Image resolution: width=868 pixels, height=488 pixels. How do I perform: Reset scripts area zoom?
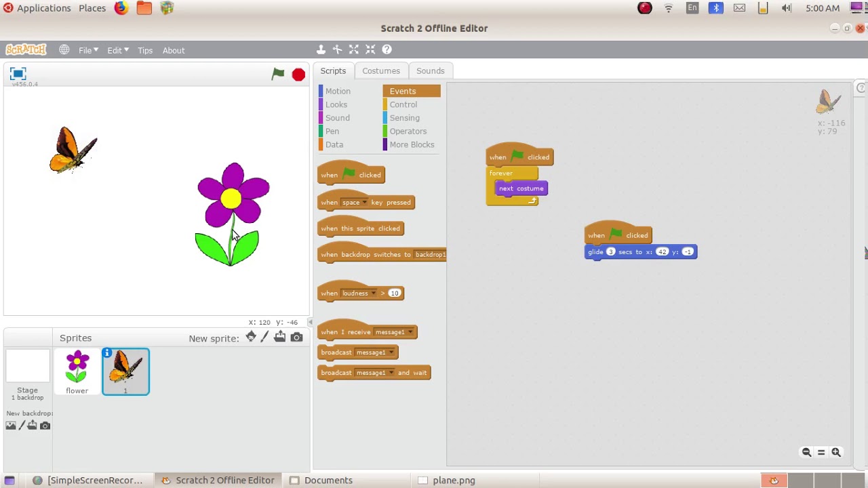pyautogui.click(x=821, y=452)
